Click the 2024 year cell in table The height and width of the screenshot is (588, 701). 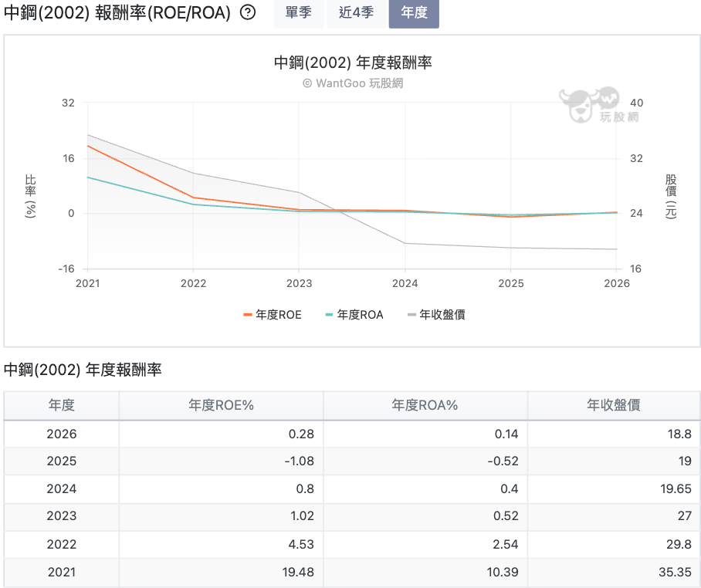point(62,488)
